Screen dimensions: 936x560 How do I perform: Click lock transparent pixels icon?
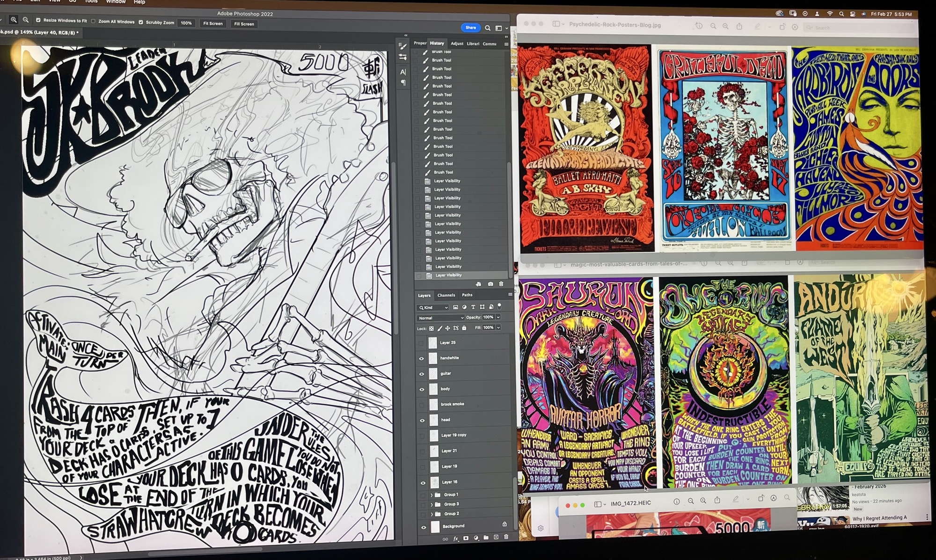tap(431, 328)
